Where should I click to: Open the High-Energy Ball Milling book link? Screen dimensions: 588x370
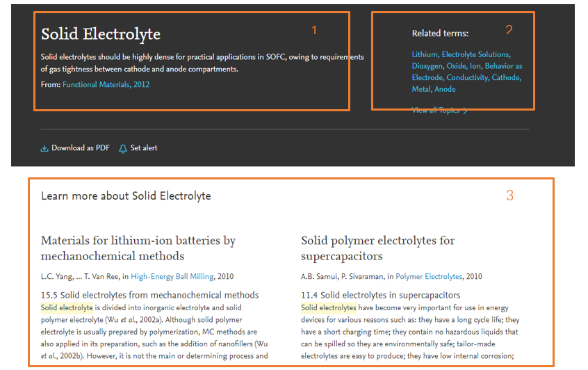pos(172,277)
